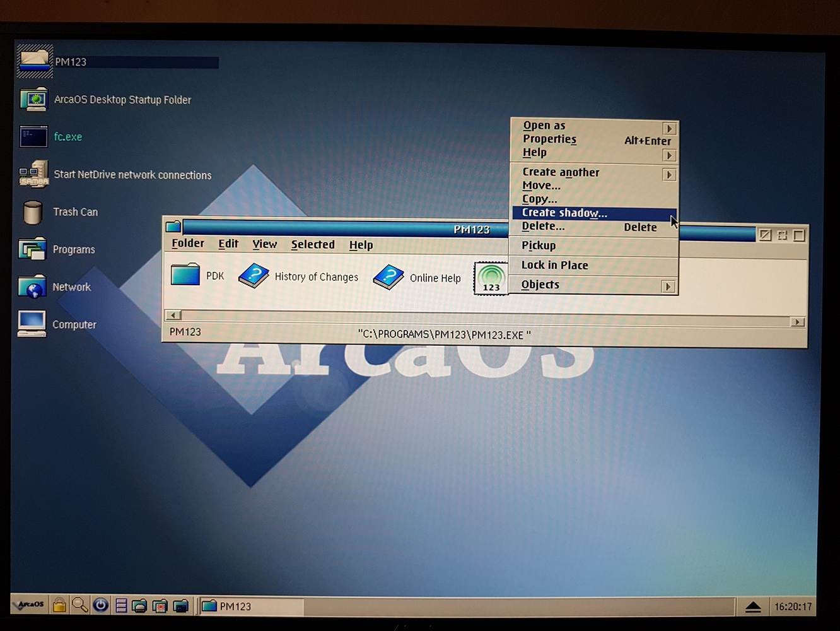
Task: Expand the Help submenu arrow in context menu
Action: point(670,155)
